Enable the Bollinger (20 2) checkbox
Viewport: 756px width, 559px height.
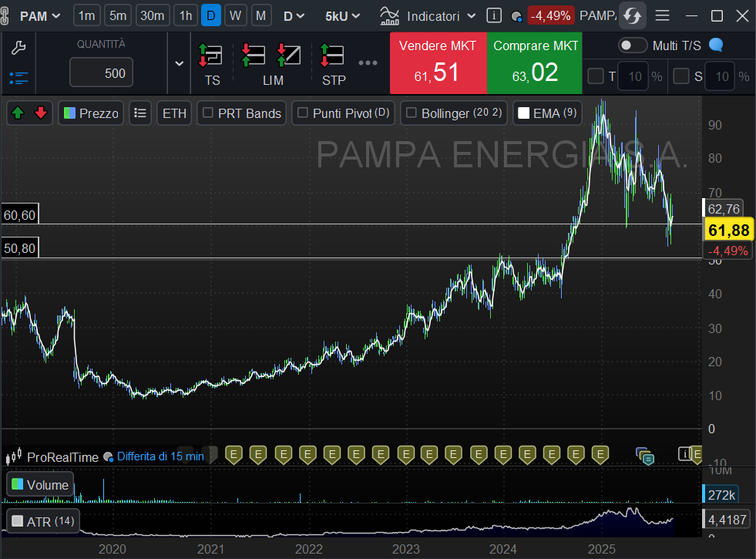click(411, 113)
